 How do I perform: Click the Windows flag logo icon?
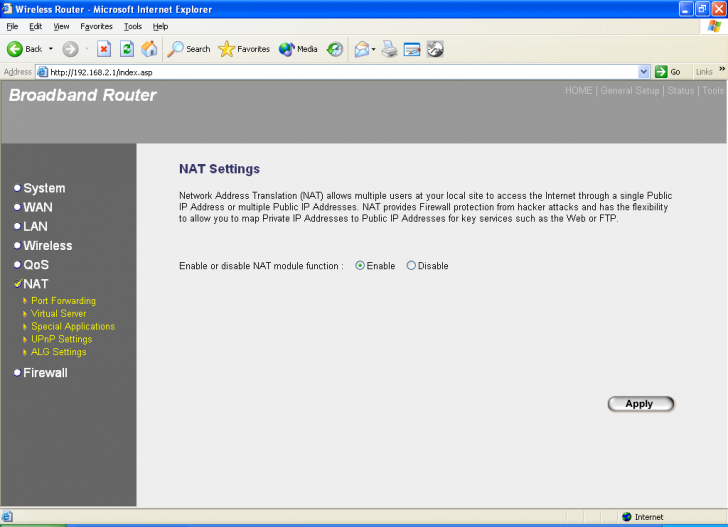tap(714, 26)
